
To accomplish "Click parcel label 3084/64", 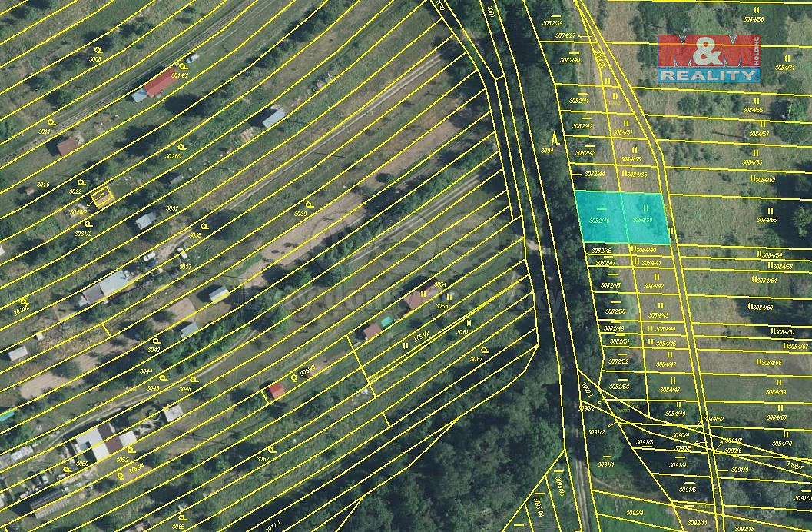I will (767, 281).
